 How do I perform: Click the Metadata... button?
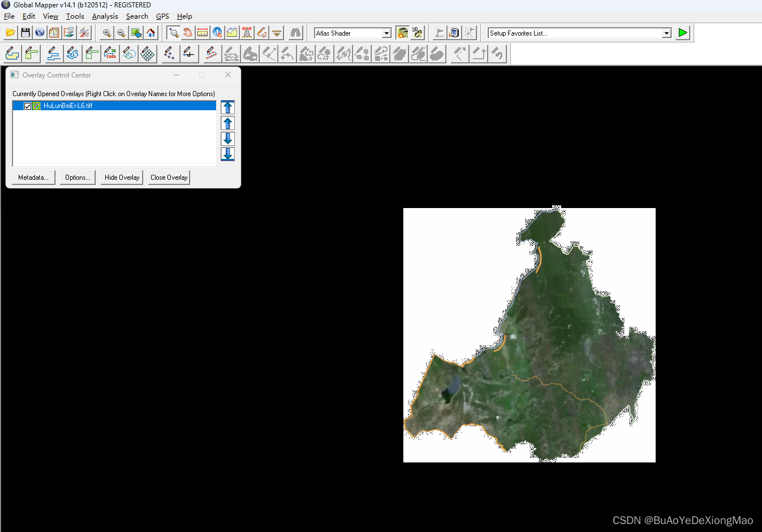(x=33, y=178)
